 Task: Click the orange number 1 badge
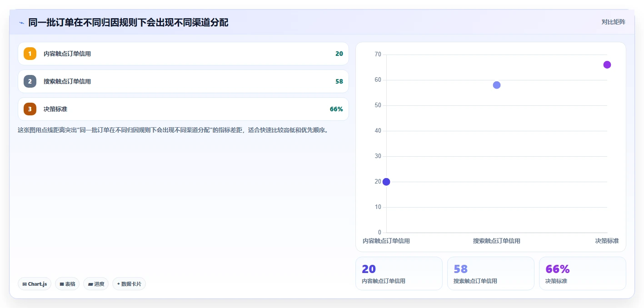click(30, 54)
